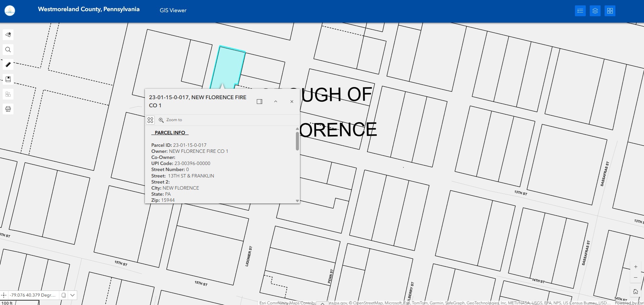Open the map layers panel
This screenshot has height=305, width=644.
595,11
